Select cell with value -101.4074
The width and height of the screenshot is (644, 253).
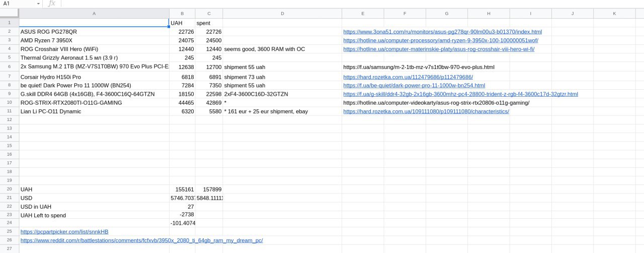(x=182, y=223)
